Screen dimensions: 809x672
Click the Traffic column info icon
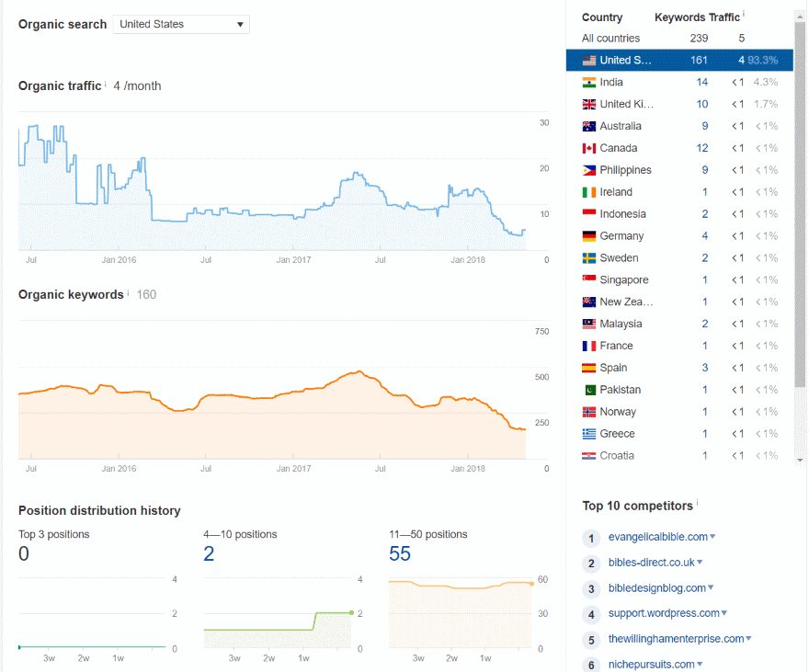(x=744, y=14)
